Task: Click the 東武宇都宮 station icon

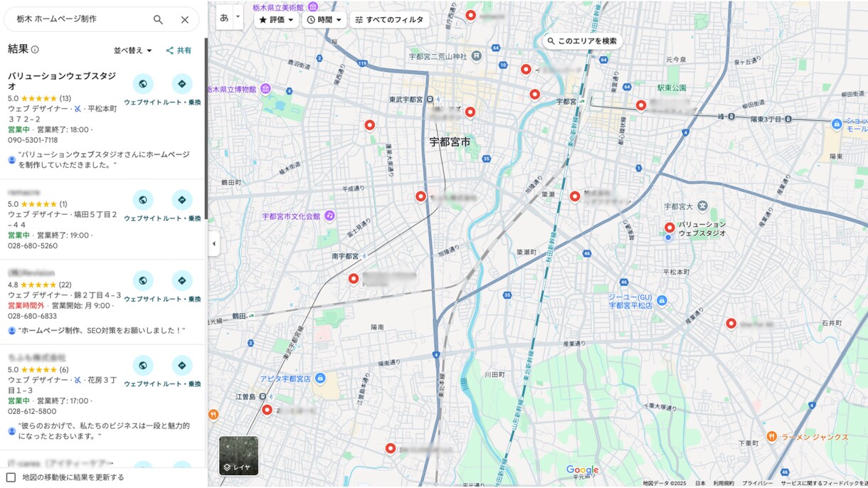Action: [429, 100]
